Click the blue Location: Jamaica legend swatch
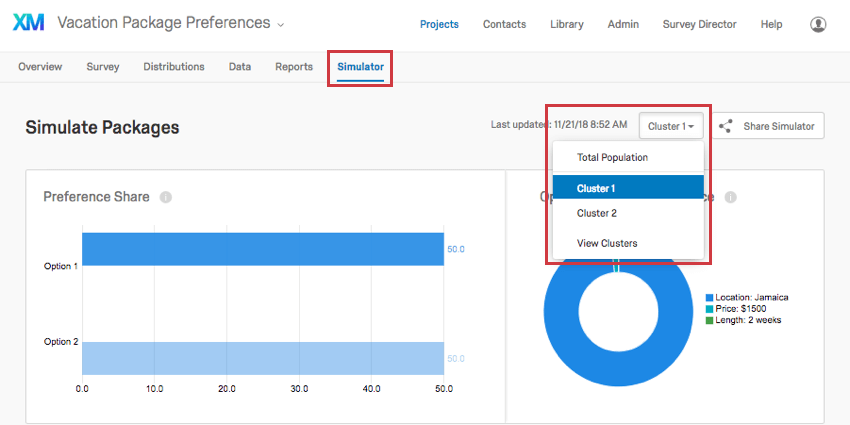 pos(710,298)
